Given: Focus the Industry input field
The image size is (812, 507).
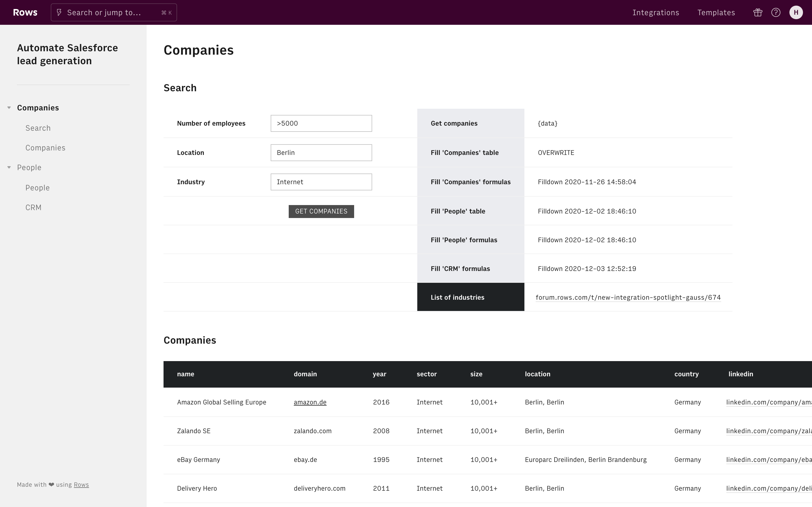Looking at the screenshot, I should click(x=321, y=182).
